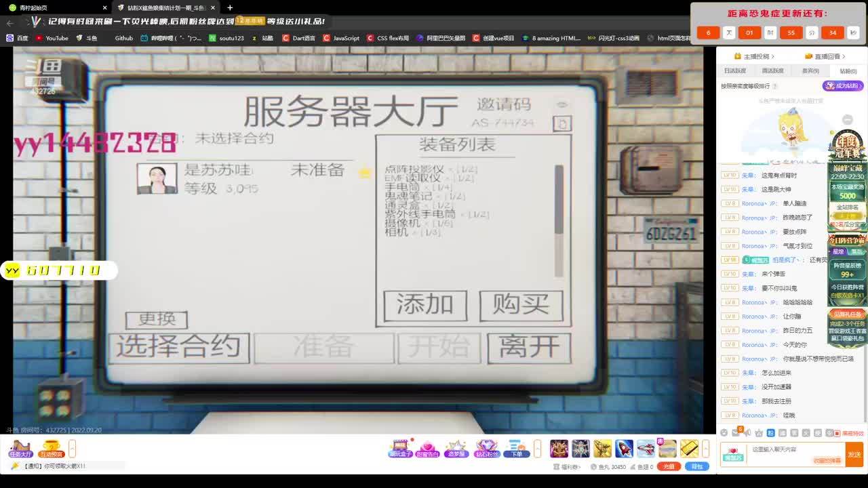Open the 百度 bookmark
The image size is (868, 488).
point(18,38)
